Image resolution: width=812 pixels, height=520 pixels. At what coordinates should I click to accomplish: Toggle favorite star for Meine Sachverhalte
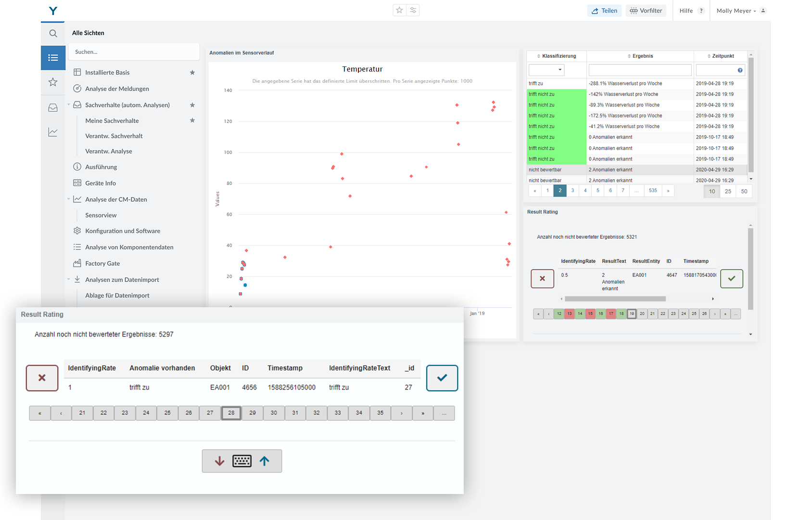click(x=192, y=120)
